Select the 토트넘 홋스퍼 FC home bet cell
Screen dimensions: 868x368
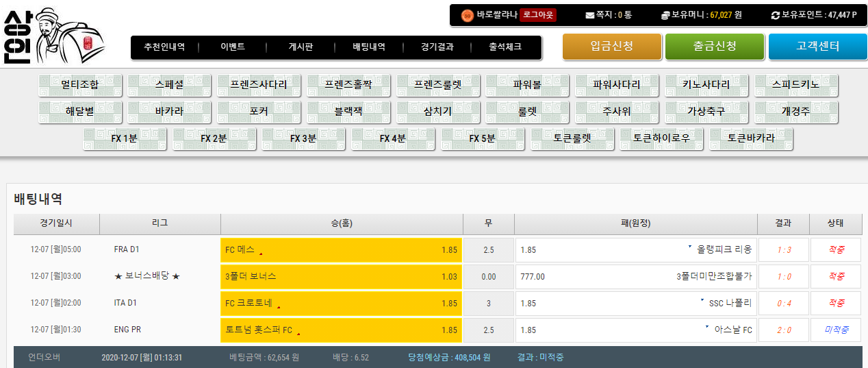(x=341, y=330)
